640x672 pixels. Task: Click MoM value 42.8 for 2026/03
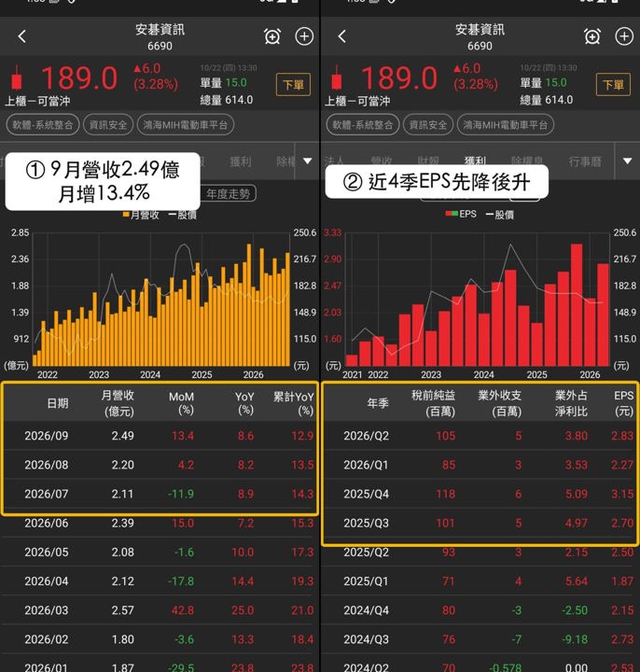(183, 610)
